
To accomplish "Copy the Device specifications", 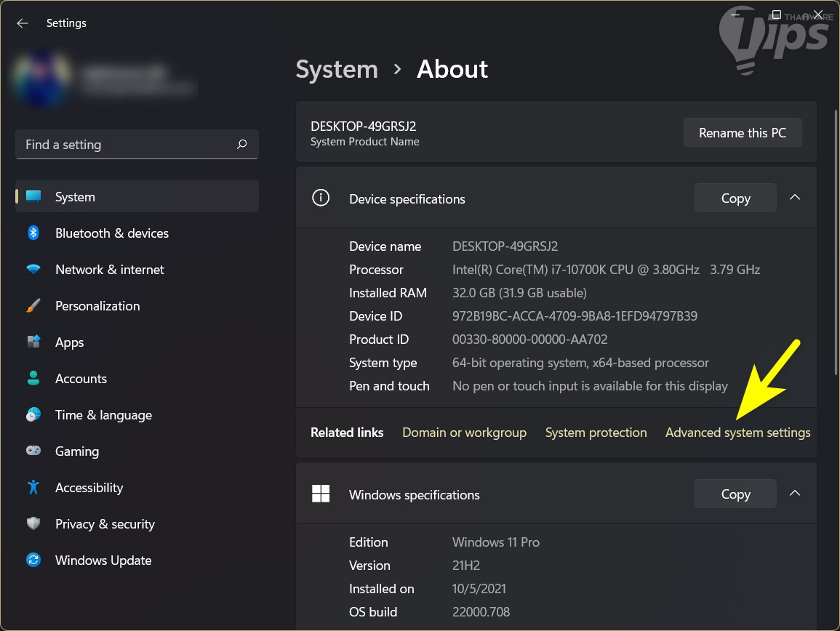I will 735,198.
